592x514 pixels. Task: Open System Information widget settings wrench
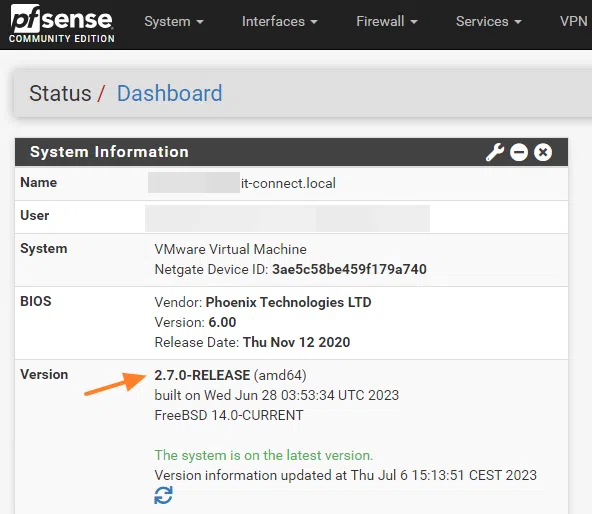pos(495,152)
